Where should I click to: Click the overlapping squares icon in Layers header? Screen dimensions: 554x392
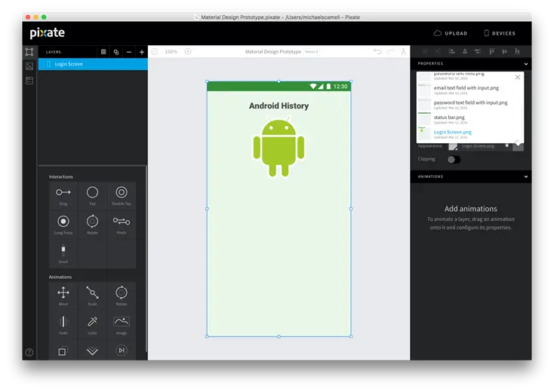[x=116, y=52]
